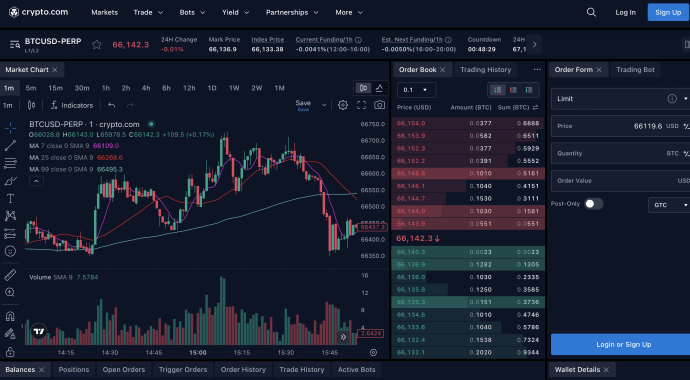
Task: Switch to original candlestick chart view
Action: pos(363,88)
